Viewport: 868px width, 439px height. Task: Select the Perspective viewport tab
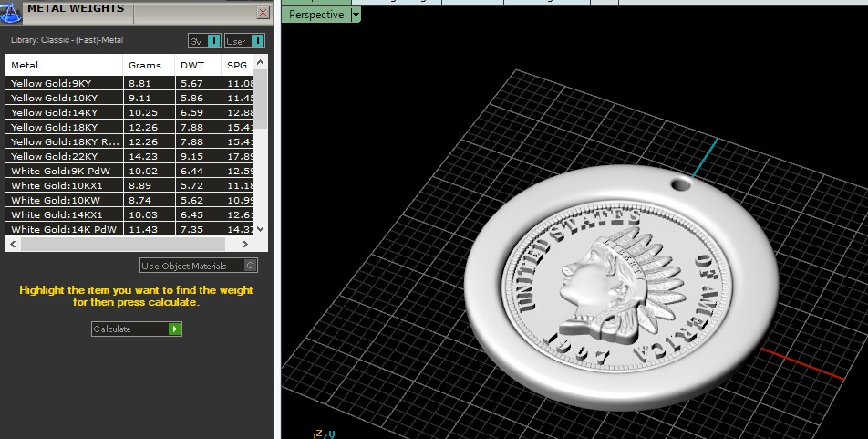pyautogui.click(x=316, y=15)
